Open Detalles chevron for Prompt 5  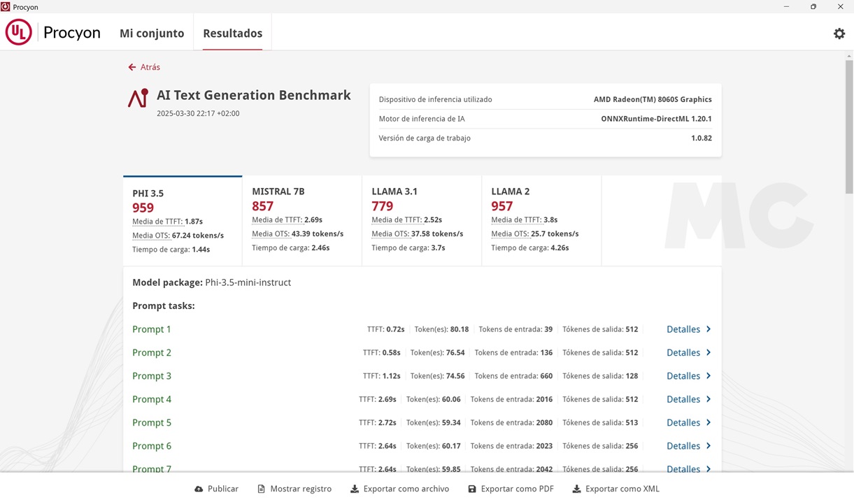tap(708, 423)
